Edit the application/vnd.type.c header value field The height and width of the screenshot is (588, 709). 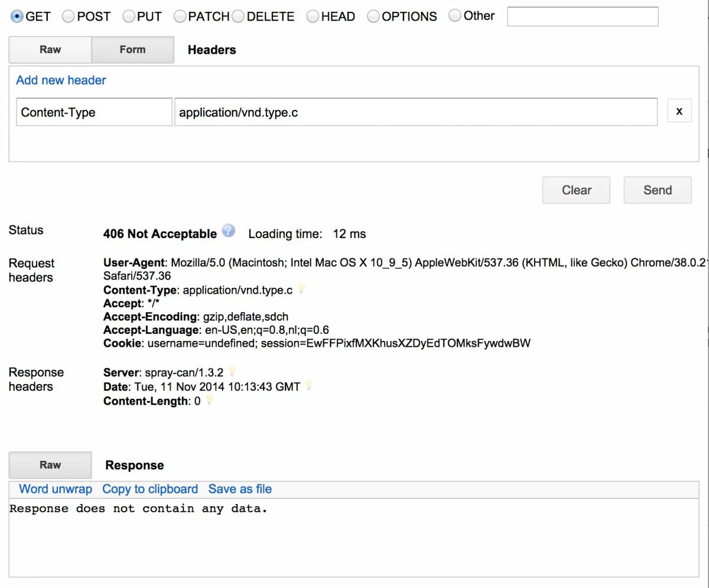[416, 112]
